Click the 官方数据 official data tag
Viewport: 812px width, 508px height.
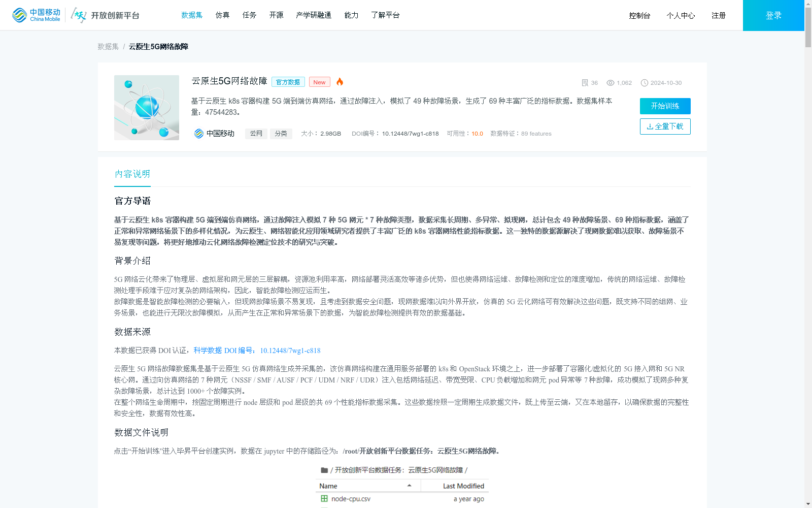coord(288,82)
